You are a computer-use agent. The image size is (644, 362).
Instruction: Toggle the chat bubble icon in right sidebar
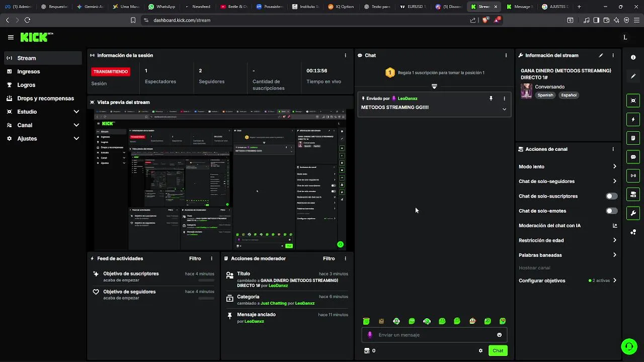633,157
